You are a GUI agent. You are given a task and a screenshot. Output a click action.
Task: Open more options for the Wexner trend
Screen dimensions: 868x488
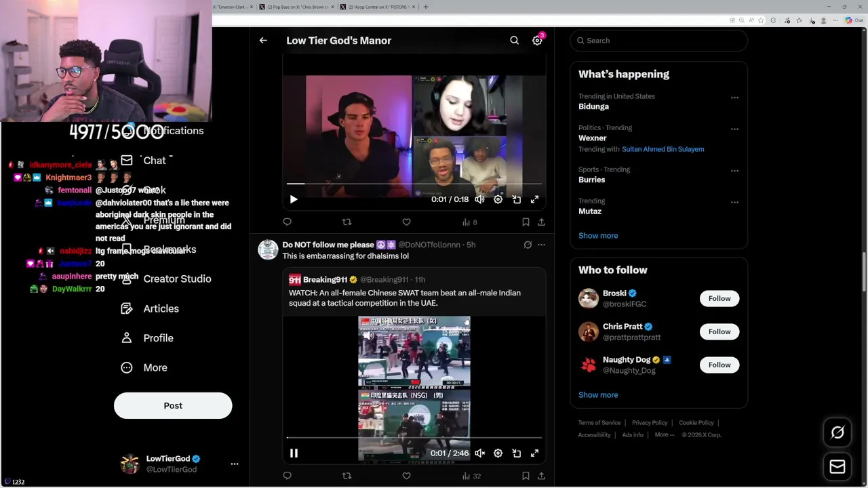tap(734, 129)
